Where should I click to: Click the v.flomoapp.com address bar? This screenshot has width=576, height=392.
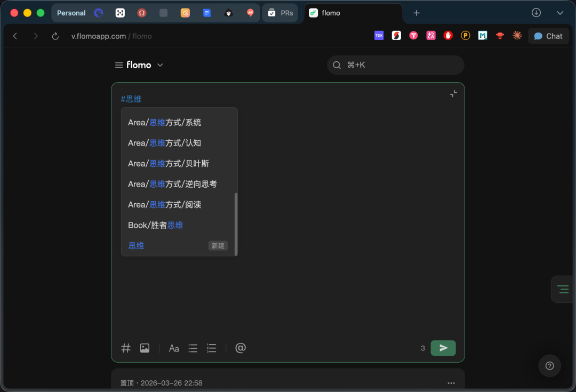[111, 36]
